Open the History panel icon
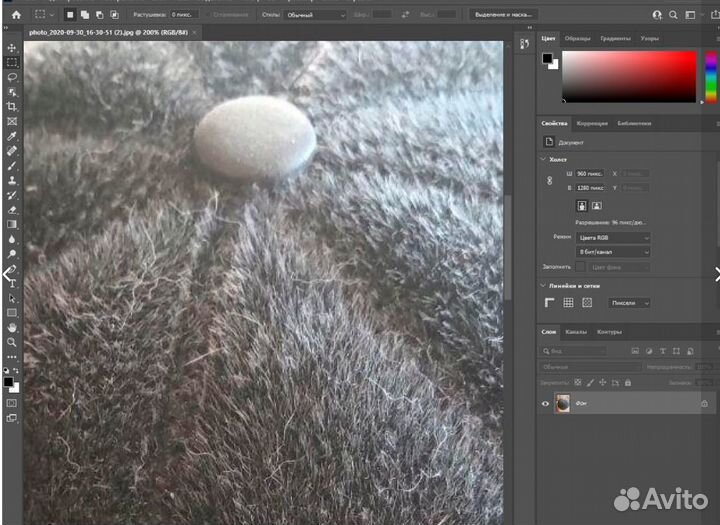 click(x=524, y=44)
